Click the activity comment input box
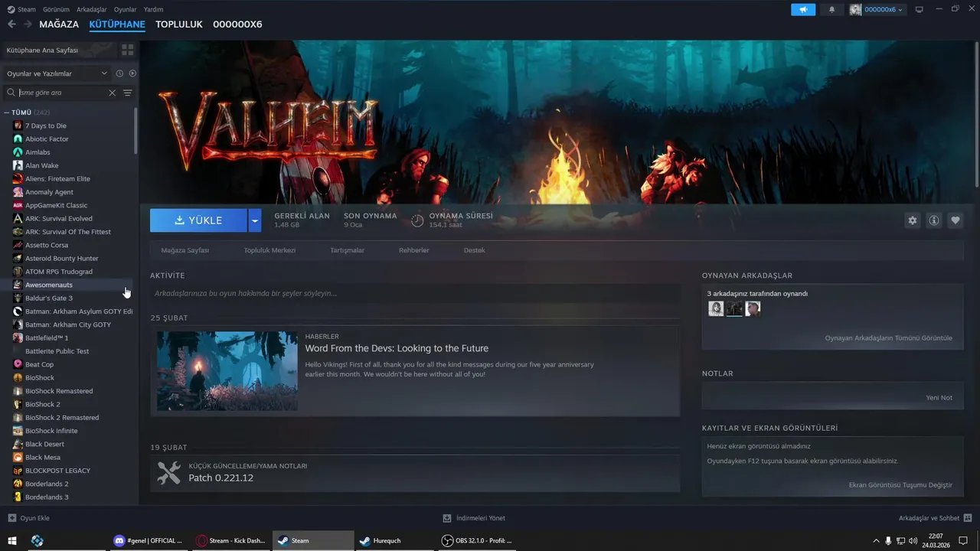The image size is (980, 551). (414, 293)
